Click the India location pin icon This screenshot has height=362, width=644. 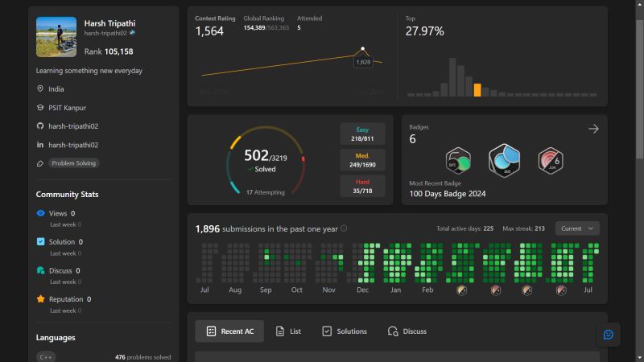(39, 88)
